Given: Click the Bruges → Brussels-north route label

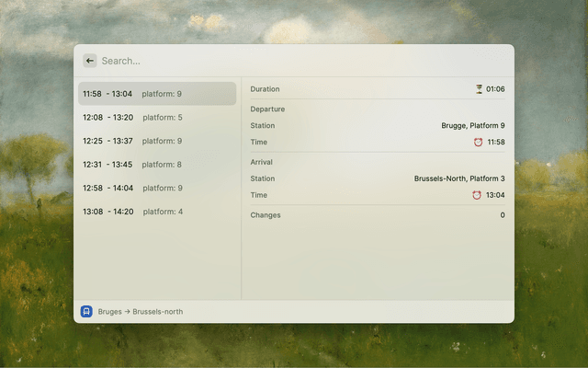Looking at the screenshot, I should coord(141,312).
